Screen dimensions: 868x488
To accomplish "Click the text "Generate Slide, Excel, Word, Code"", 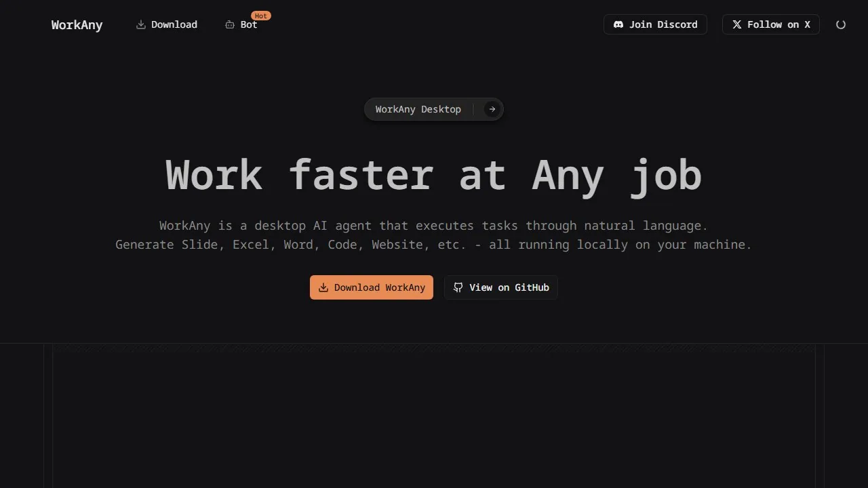I will [x=240, y=245].
